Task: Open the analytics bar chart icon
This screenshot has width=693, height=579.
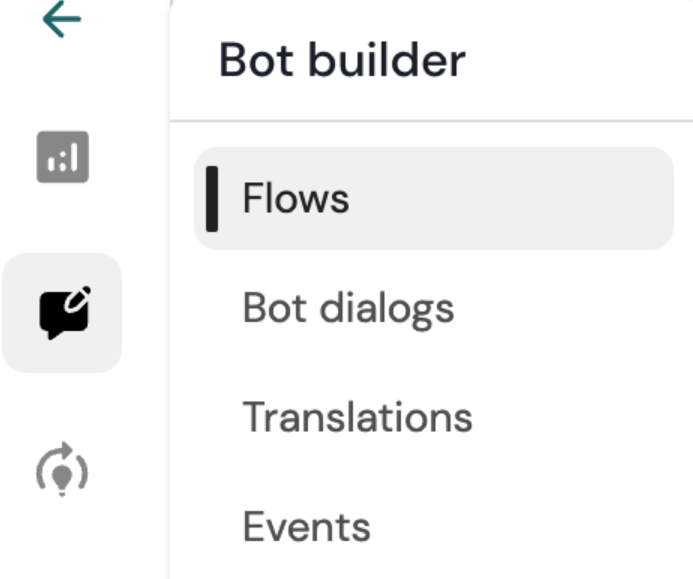Action: (x=62, y=157)
